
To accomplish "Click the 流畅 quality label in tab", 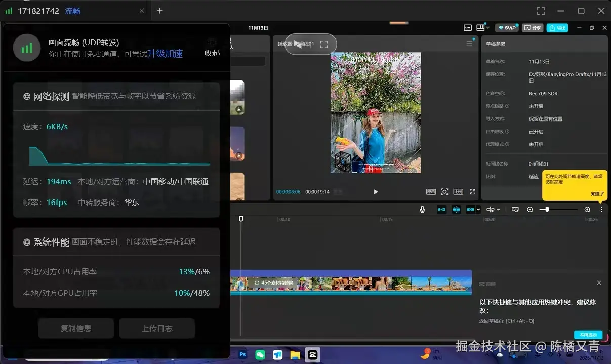I will point(72,11).
